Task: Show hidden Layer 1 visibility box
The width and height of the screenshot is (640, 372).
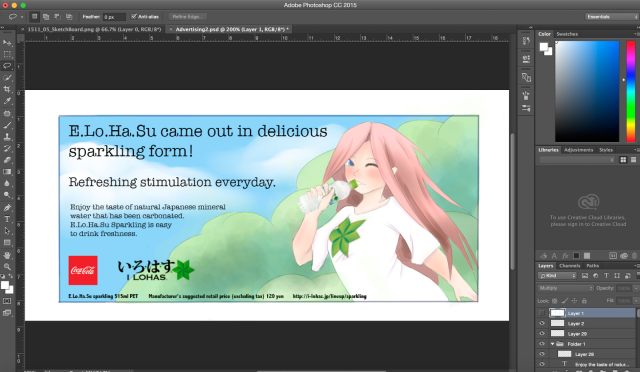Action: point(542,313)
